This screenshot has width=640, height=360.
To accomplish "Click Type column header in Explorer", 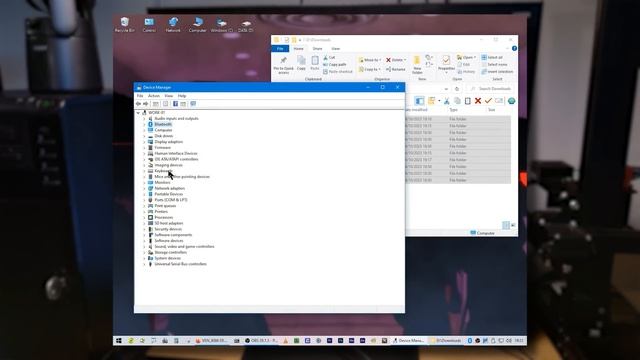I will [x=453, y=110].
